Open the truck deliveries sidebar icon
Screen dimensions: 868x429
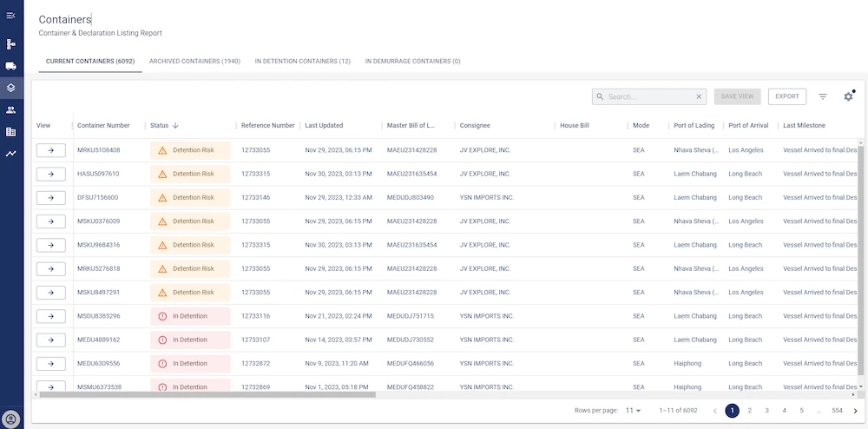tap(10, 66)
